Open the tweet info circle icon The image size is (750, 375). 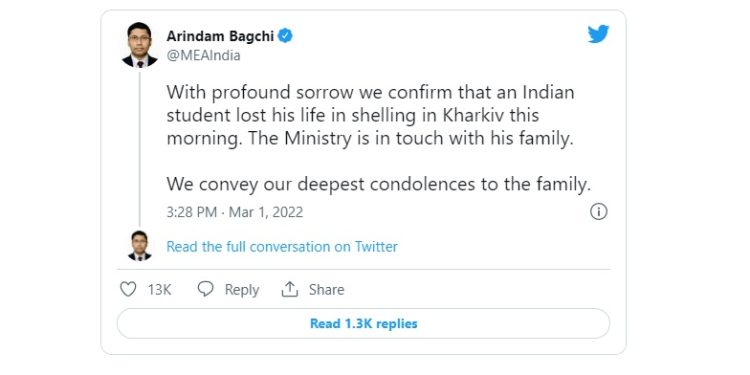[x=598, y=211]
